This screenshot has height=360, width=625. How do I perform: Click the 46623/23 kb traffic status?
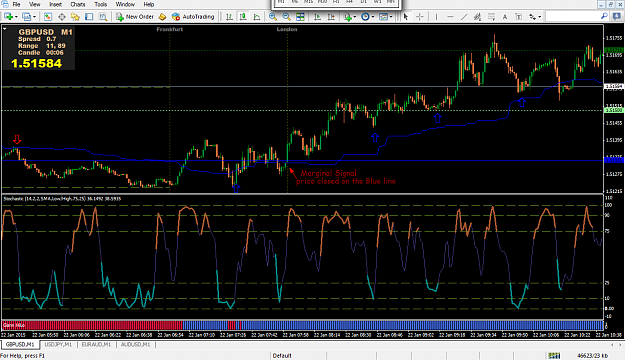click(x=592, y=356)
